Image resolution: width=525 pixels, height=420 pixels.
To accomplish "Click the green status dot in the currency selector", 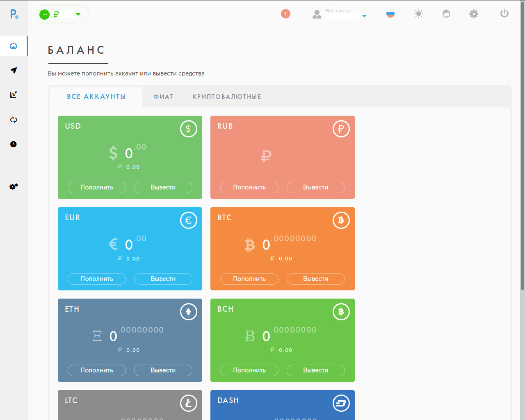I will [x=44, y=14].
